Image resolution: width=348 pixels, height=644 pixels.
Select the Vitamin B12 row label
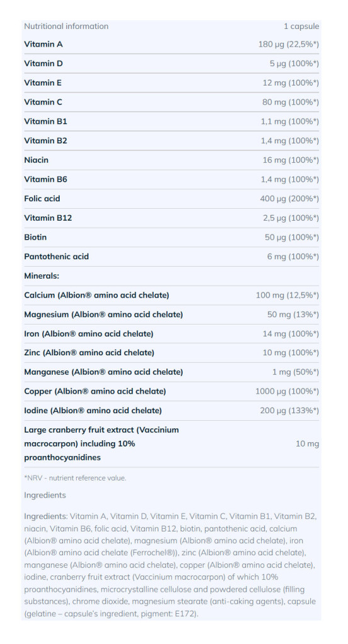point(48,218)
